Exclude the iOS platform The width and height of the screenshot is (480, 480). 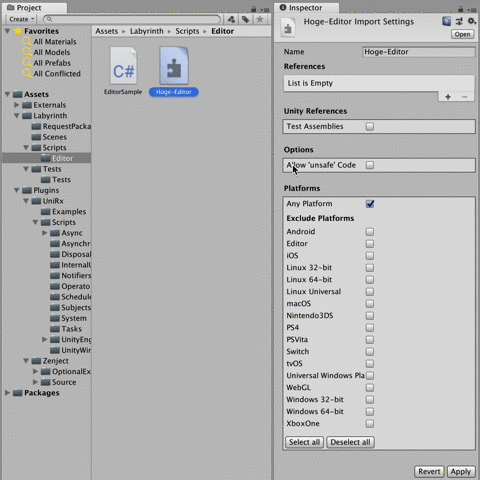tap(370, 256)
